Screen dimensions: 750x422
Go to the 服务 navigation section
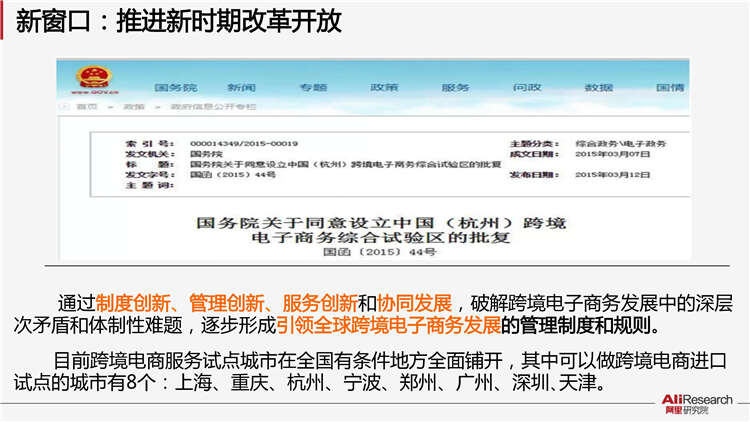pos(455,88)
